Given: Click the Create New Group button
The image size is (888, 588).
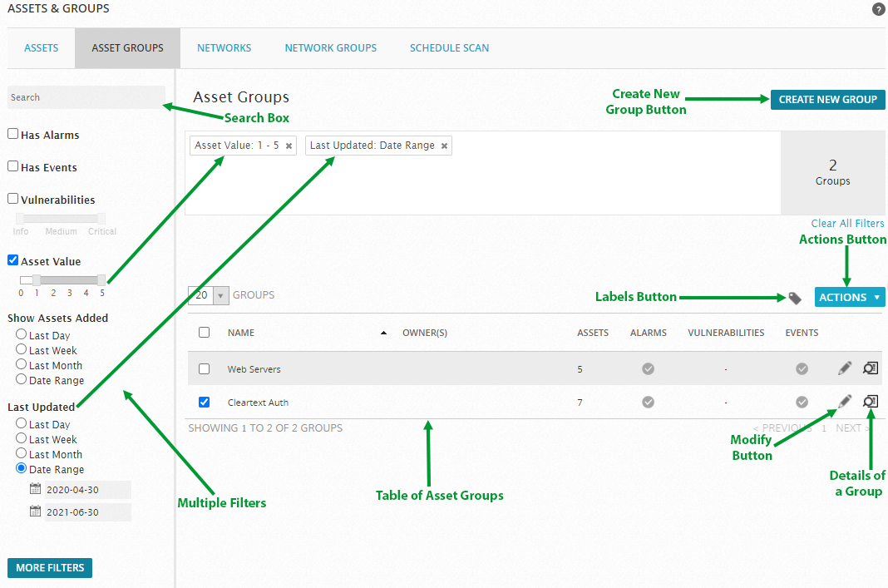Looking at the screenshot, I should pyautogui.click(x=827, y=99).
